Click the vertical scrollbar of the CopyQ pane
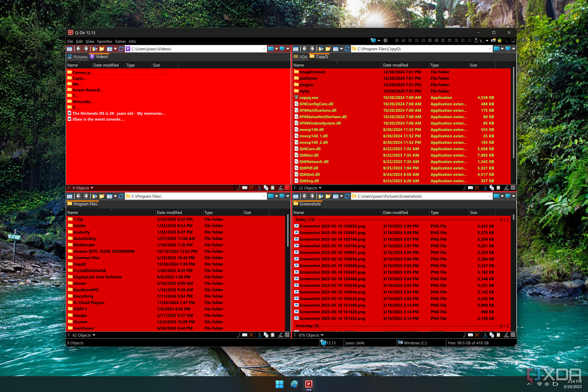Image resolution: width=588 pixels, height=392 pixels. click(x=514, y=113)
